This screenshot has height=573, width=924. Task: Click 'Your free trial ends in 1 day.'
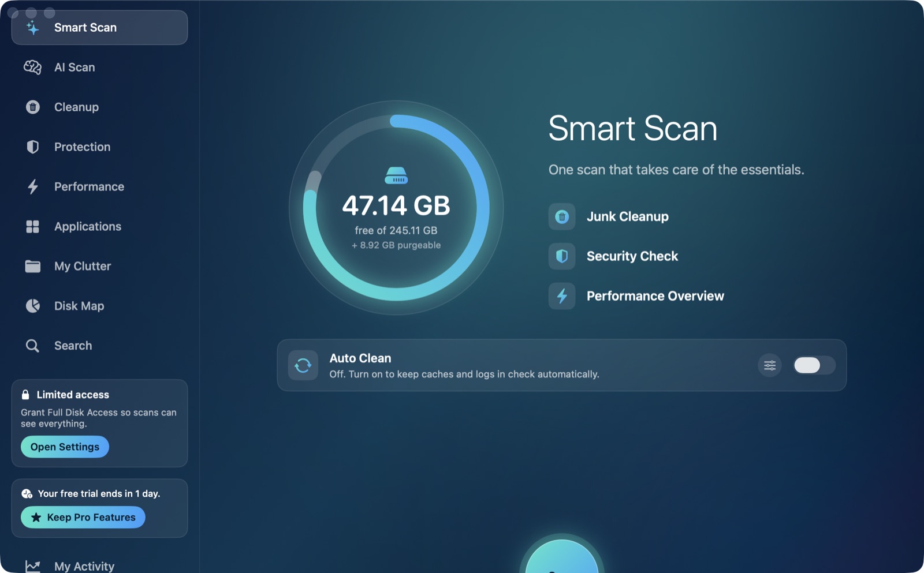[x=99, y=493]
